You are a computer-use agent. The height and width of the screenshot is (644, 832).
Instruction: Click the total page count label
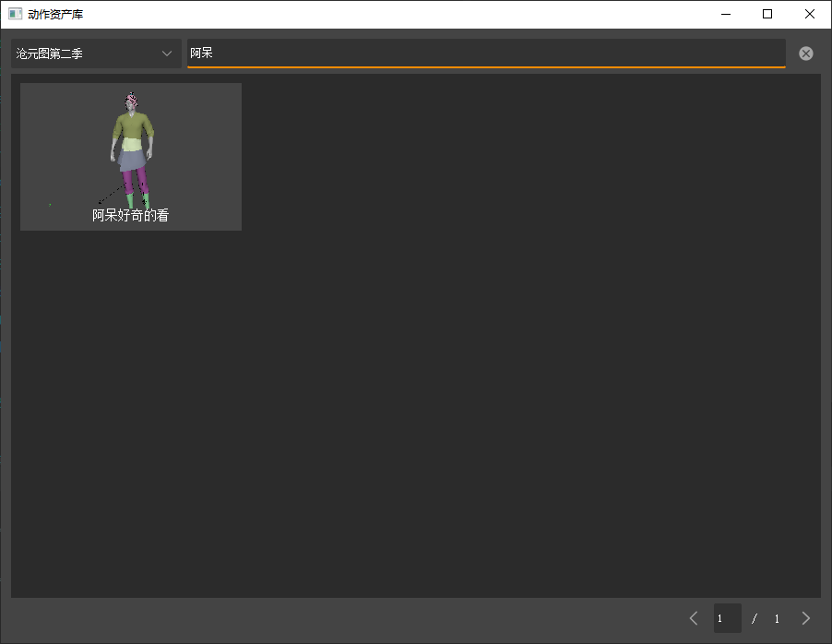click(777, 619)
